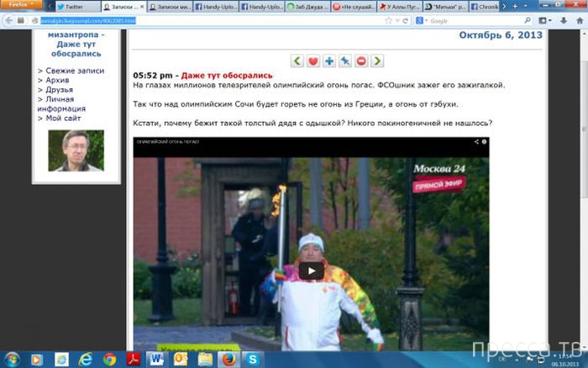Click the next entry arrow icon
588x368 pixels.
(x=377, y=60)
